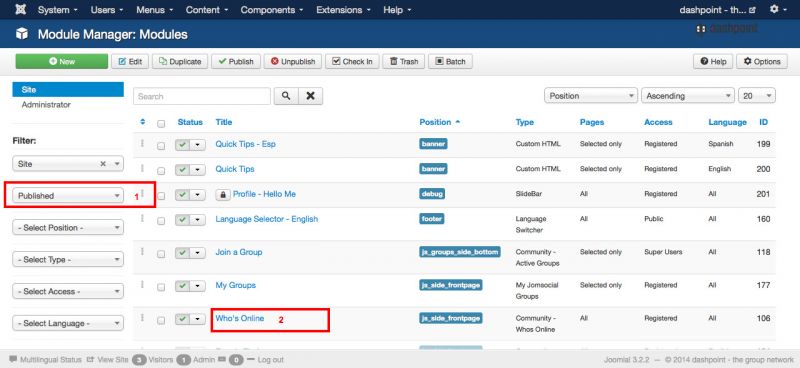Image resolution: width=800 pixels, height=368 pixels.
Task: Open the Site client filter dropdown
Action: click(68, 164)
